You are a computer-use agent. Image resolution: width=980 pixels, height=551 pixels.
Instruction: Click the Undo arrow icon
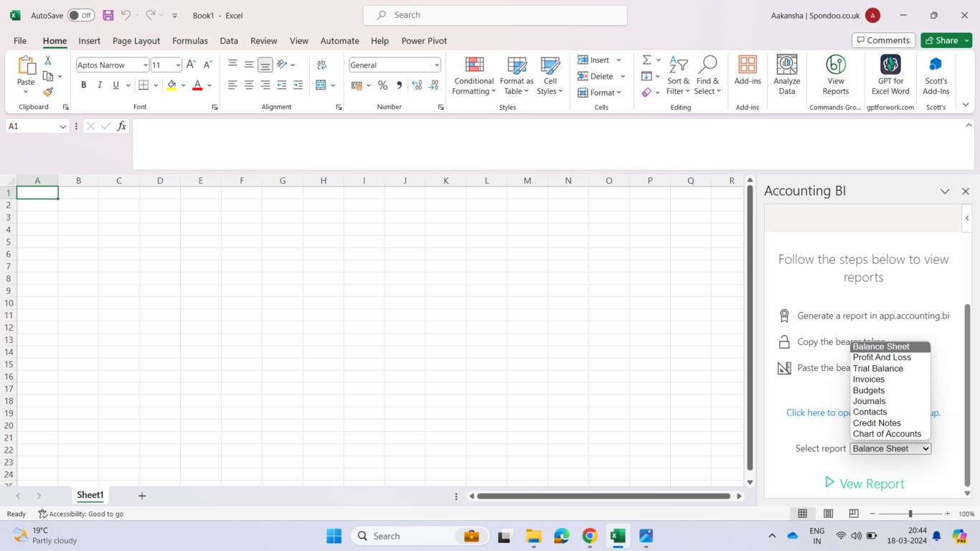pyautogui.click(x=126, y=15)
